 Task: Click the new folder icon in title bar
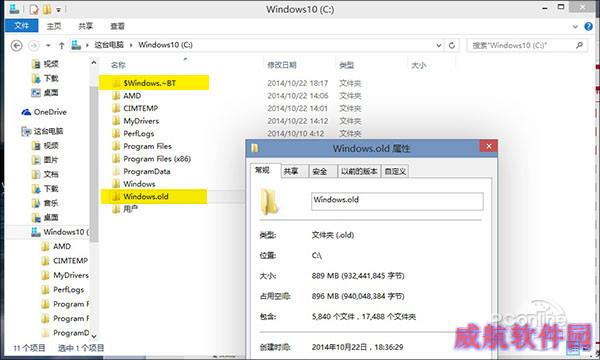pyautogui.click(x=47, y=9)
